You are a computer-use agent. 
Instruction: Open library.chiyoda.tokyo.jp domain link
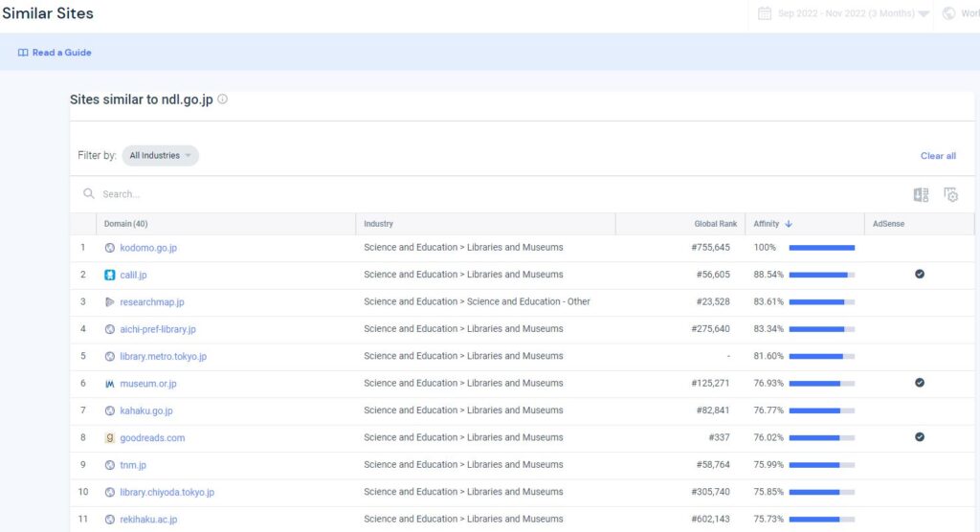[x=167, y=492]
